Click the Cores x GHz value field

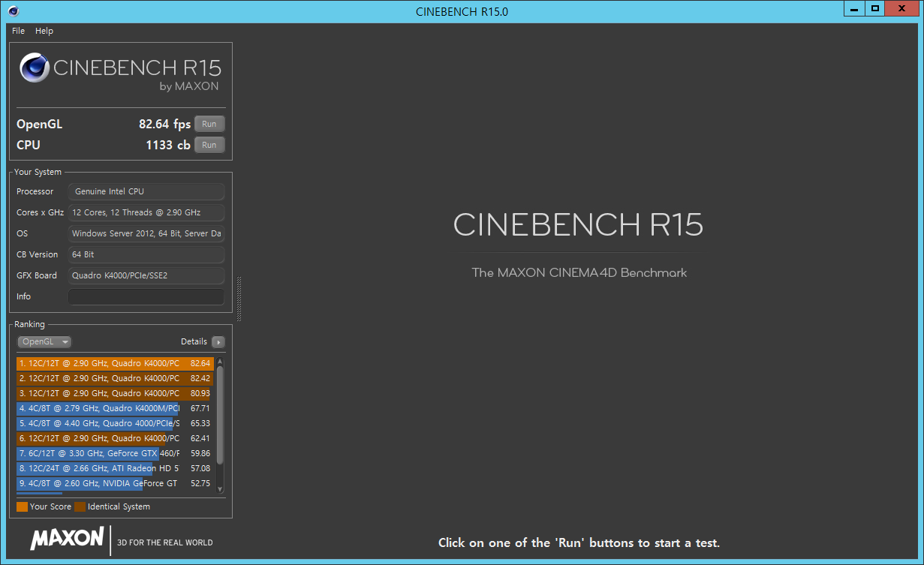pyautogui.click(x=146, y=212)
